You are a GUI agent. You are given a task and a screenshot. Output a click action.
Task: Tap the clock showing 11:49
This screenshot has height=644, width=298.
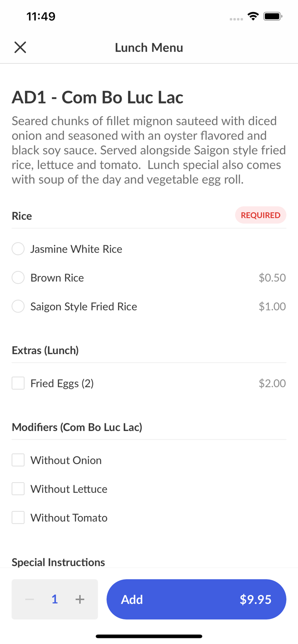tap(41, 16)
